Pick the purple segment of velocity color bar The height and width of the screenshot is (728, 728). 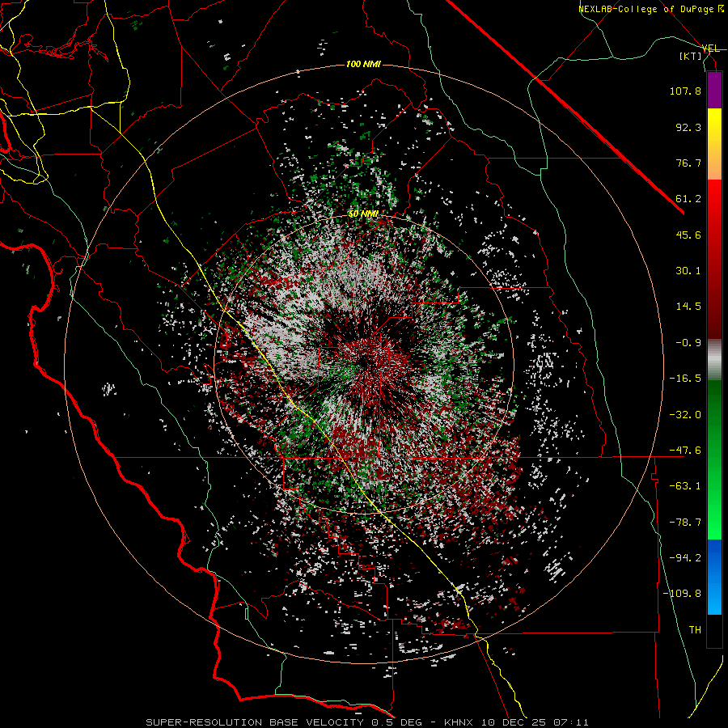tap(714, 90)
